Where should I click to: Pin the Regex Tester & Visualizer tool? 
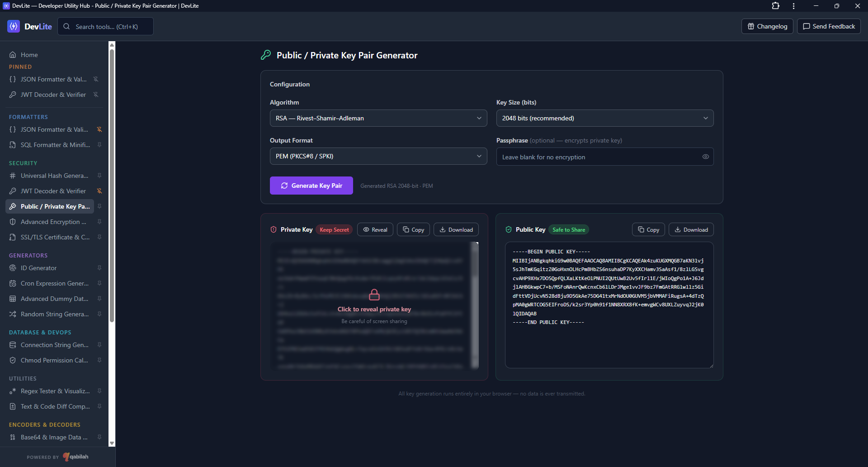click(99, 391)
